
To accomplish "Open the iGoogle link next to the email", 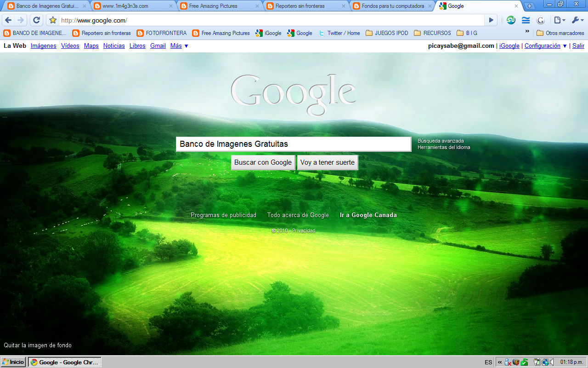I will [509, 46].
